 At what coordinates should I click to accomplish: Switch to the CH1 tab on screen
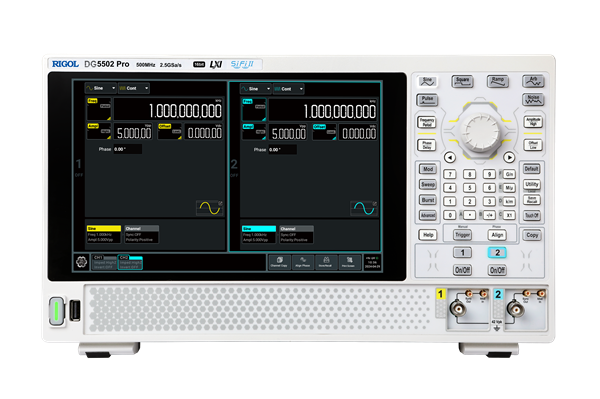click(x=103, y=262)
